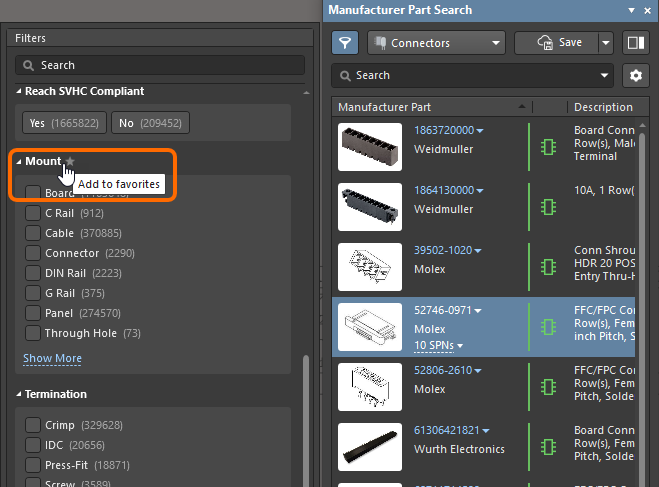Check the Connector mount filter

33,253
